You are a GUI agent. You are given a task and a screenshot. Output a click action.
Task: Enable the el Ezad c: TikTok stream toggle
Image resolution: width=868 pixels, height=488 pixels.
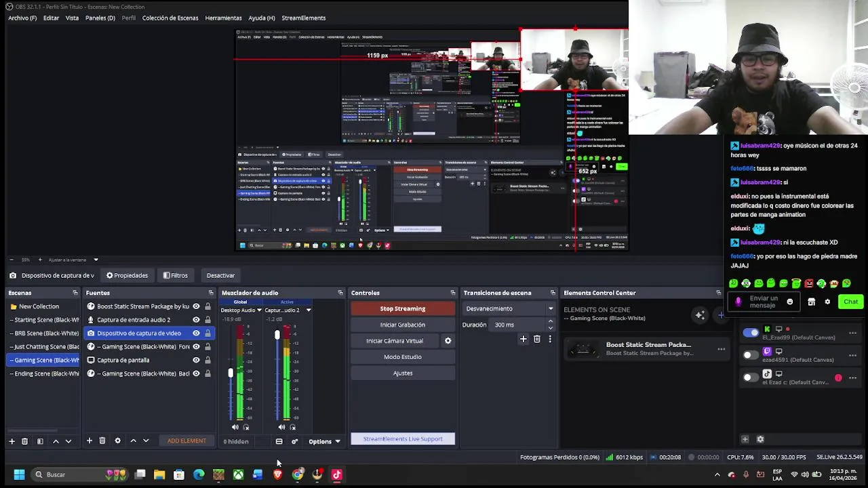pos(751,378)
